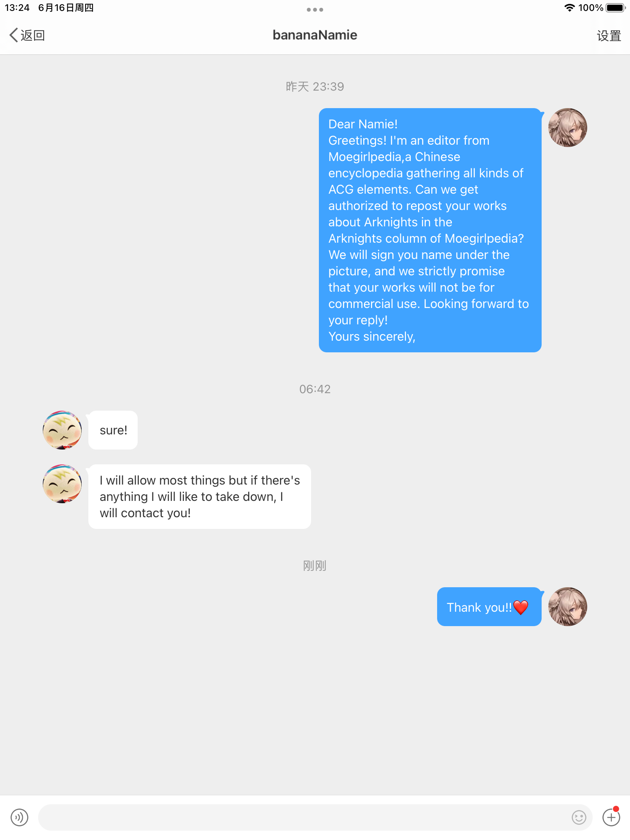Open the three-dot multitasking menu
630x840 pixels.
315,10
